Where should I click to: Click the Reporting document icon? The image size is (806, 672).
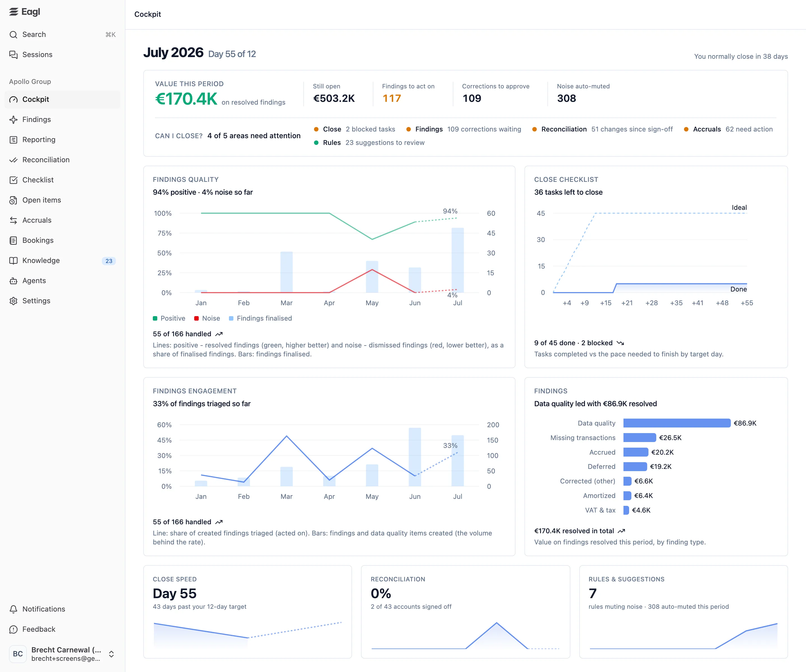[13, 140]
